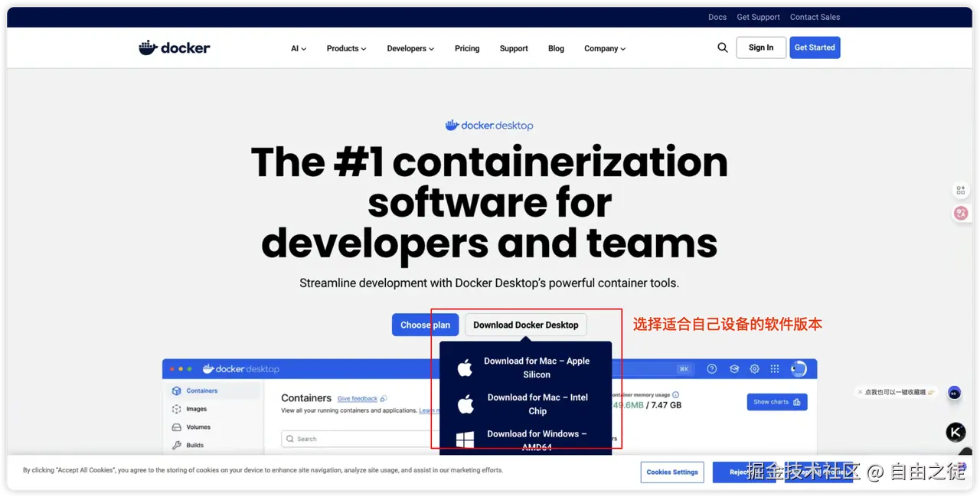Open the Support page
Image resolution: width=980 pixels, height=497 pixels.
point(514,48)
